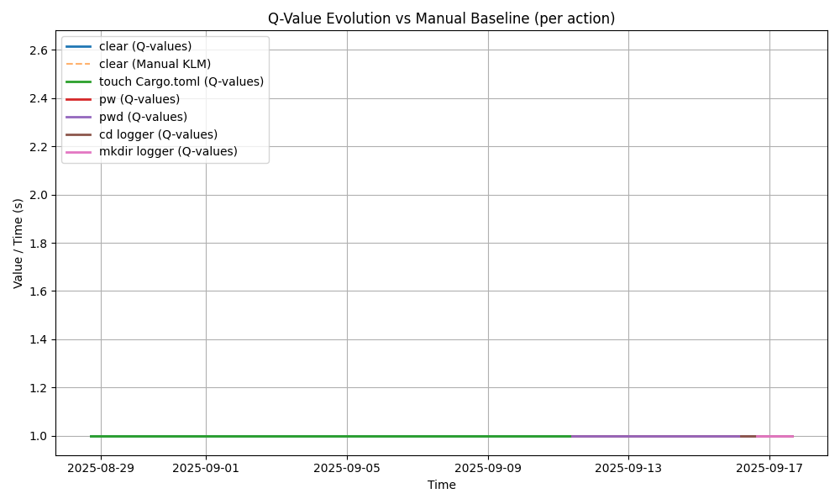The image size is (840, 504).
Task: Click the purple data line segment in plot
Action: click(x=655, y=436)
